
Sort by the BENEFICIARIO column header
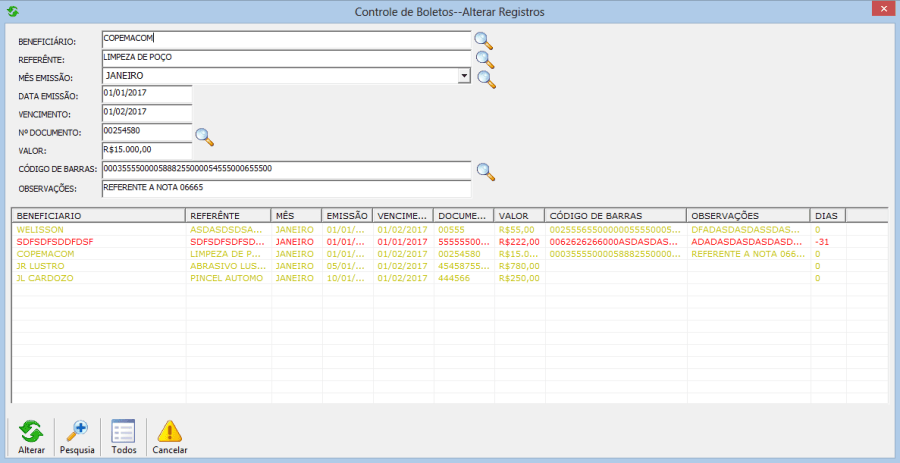pos(99,216)
